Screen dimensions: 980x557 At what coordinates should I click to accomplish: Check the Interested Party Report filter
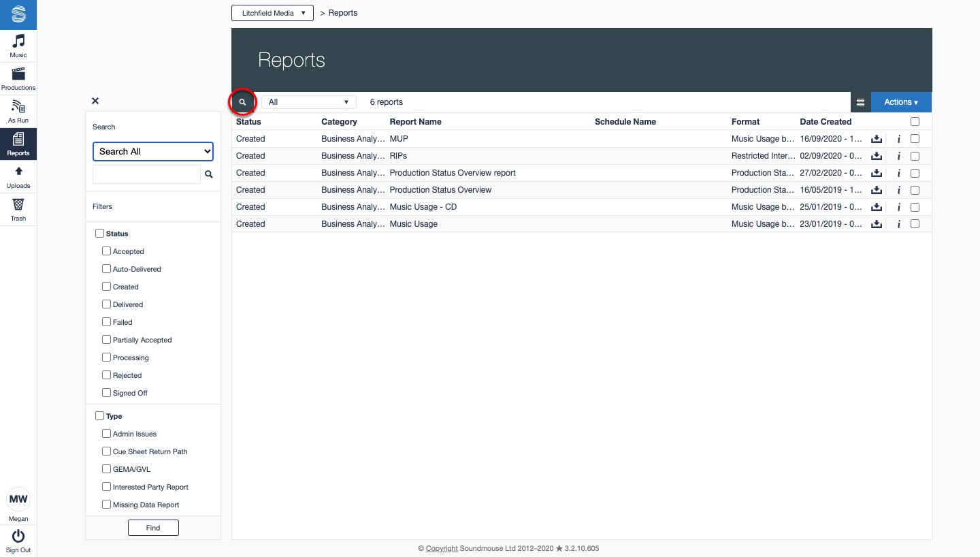pyautogui.click(x=106, y=487)
